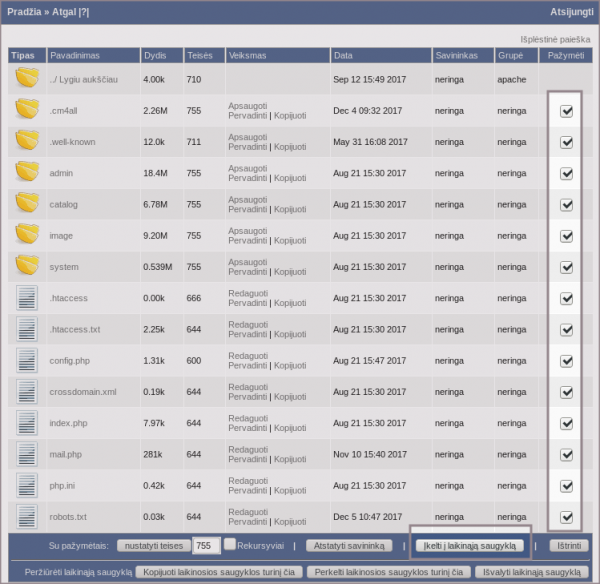Click the Atgal breadcrumb link
This screenshot has width=600, height=584.
click(x=64, y=12)
